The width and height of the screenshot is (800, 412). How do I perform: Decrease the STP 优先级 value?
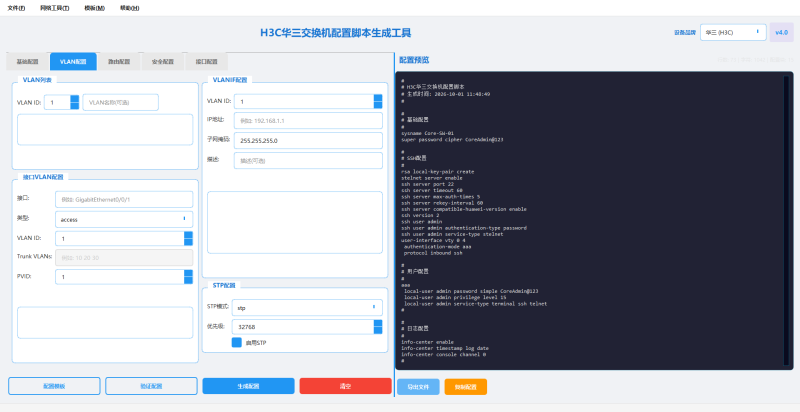point(378,330)
